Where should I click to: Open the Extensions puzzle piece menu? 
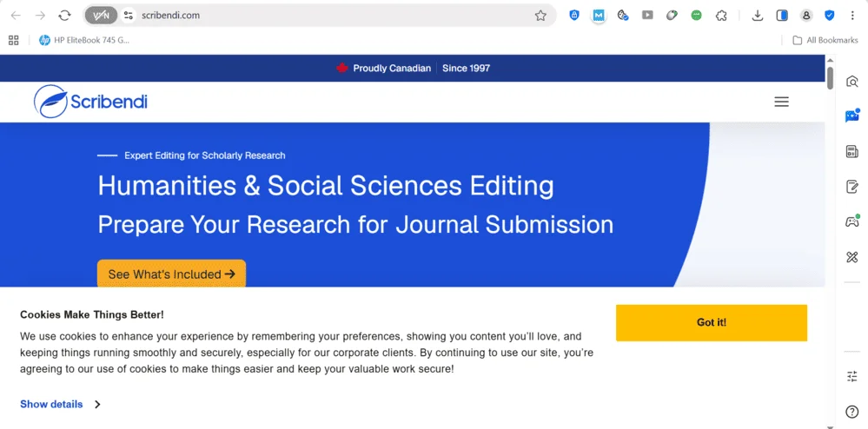[x=721, y=16]
